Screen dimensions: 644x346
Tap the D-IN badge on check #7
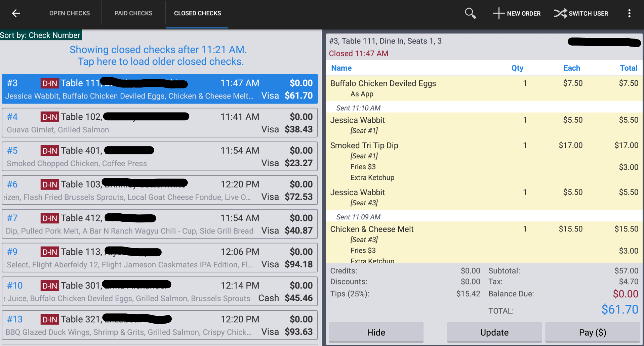(x=50, y=218)
